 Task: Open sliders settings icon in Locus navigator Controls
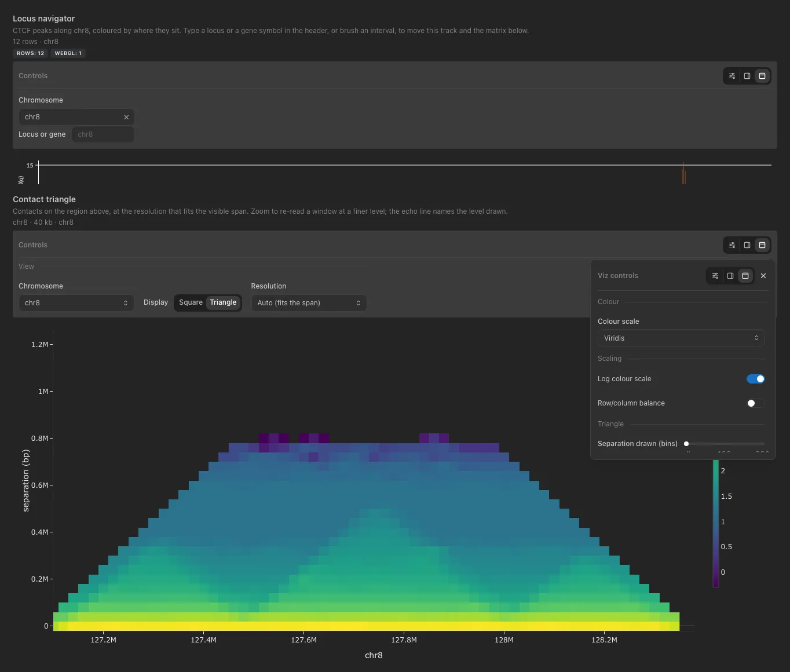pos(732,76)
